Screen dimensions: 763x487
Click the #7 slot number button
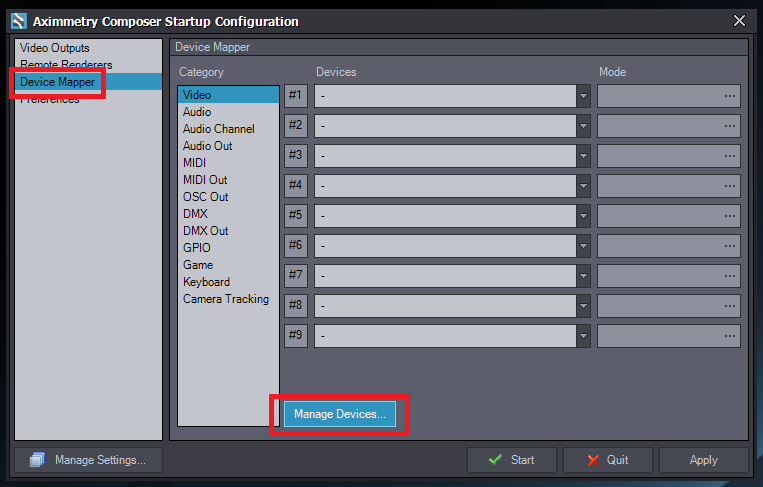[296, 276]
